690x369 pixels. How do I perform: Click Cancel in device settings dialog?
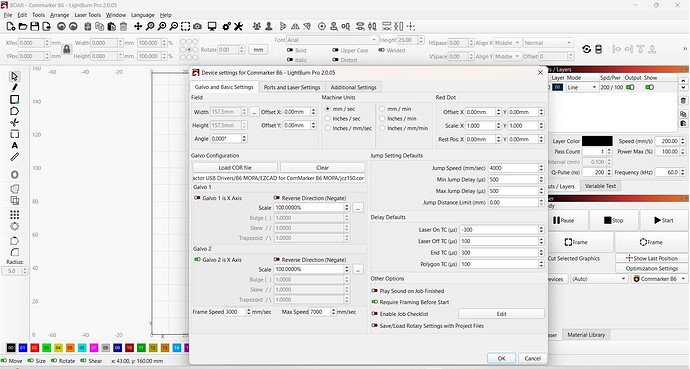[532, 358]
